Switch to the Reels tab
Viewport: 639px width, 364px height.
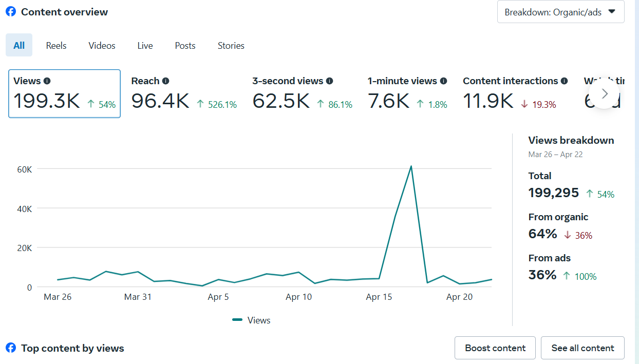pos(56,45)
